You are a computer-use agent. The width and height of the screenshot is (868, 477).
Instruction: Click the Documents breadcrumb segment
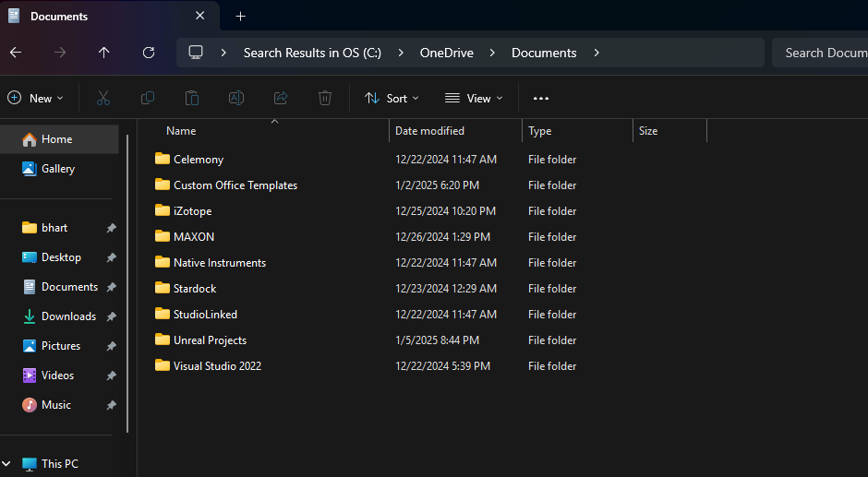pyautogui.click(x=544, y=53)
